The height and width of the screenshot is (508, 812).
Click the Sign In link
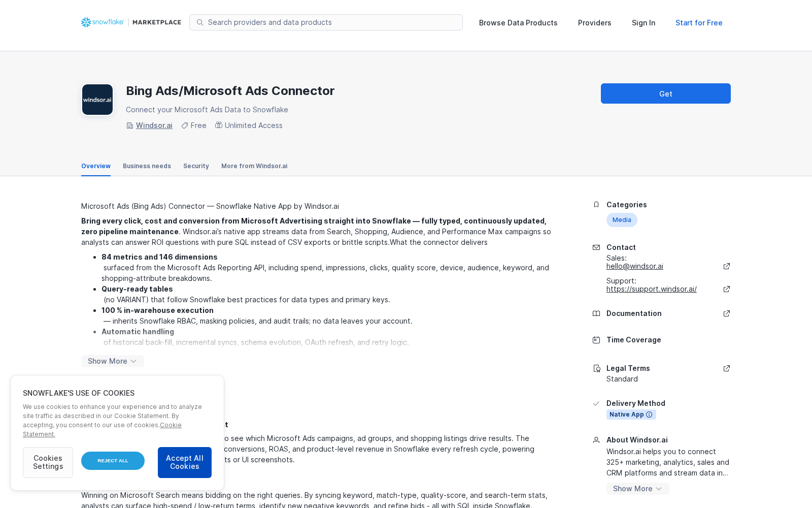tap(644, 23)
